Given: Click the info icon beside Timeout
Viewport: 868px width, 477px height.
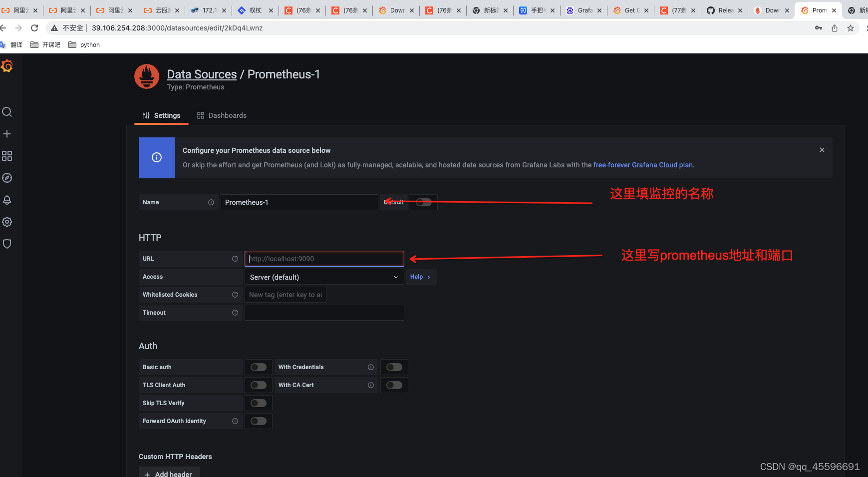Looking at the screenshot, I should point(235,313).
